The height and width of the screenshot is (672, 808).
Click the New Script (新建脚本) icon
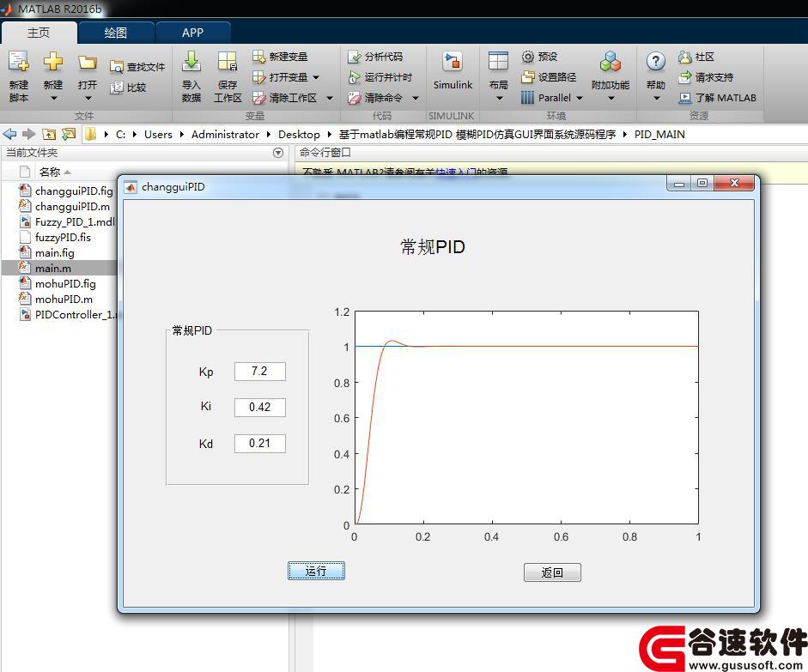[x=19, y=62]
